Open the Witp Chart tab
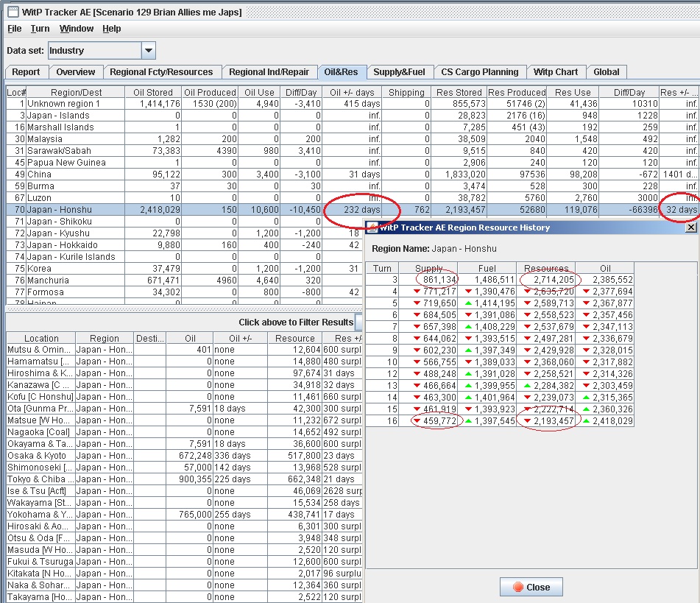 pos(556,72)
